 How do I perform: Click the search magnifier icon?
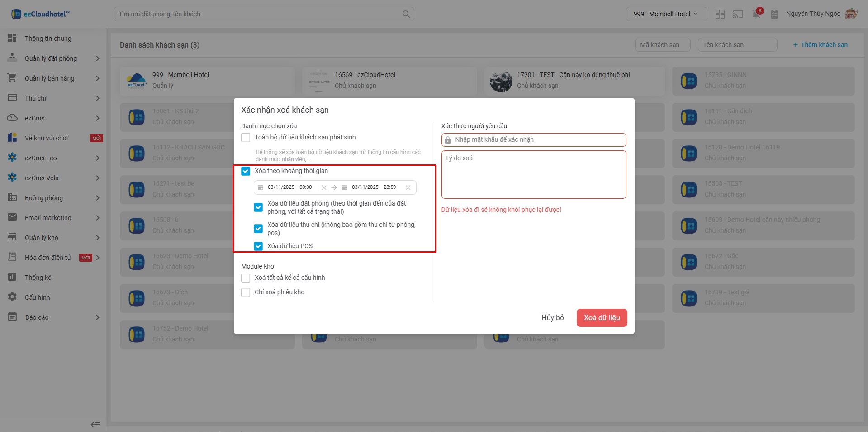click(406, 14)
